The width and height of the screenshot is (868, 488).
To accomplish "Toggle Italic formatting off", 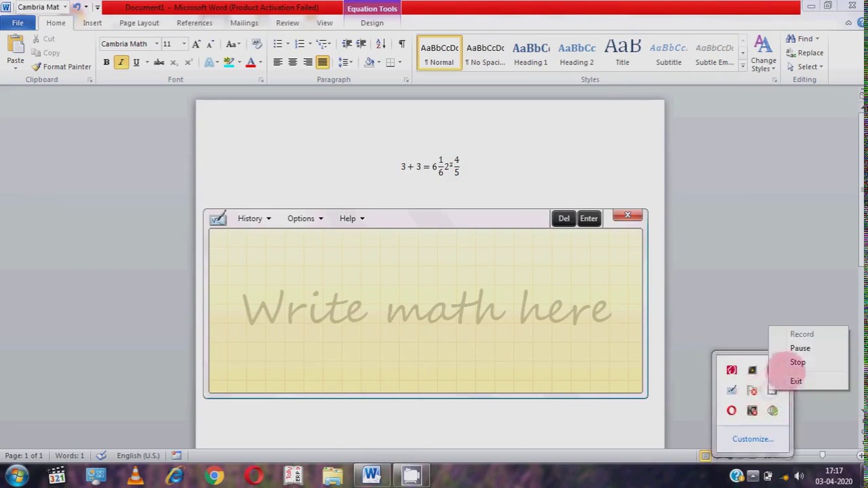I will (121, 62).
